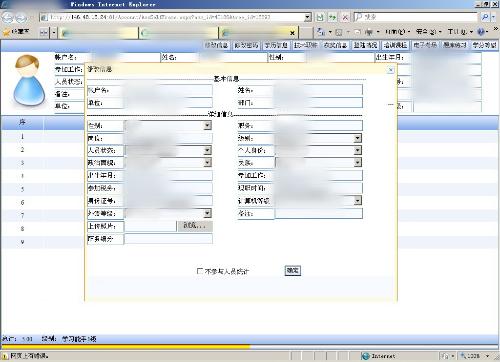Click the yellow page loading progress bar
500x362 pixels.
coord(126,347)
